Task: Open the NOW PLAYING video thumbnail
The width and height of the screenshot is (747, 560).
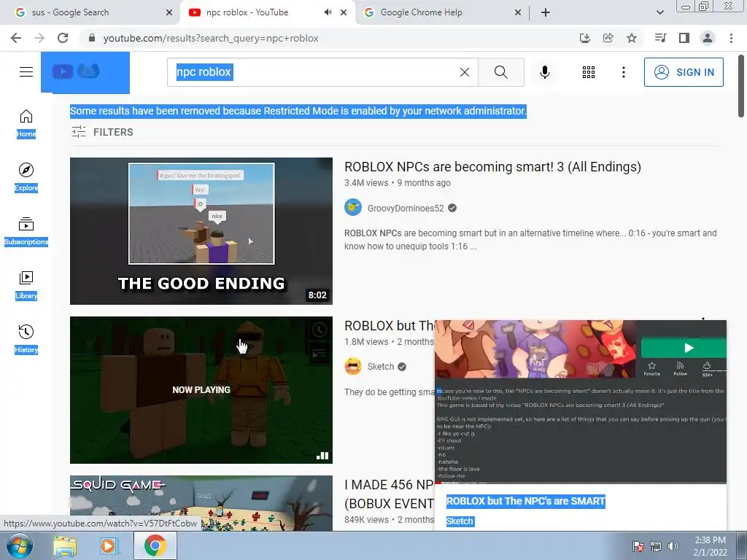Action: coord(201,390)
